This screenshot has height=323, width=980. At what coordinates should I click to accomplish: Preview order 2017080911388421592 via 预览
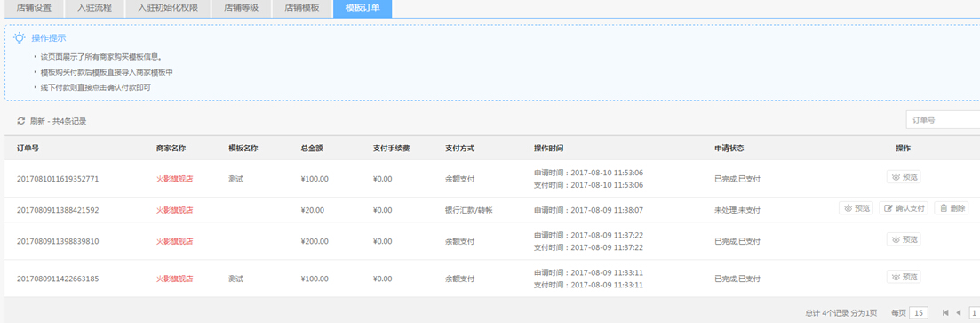tap(856, 208)
